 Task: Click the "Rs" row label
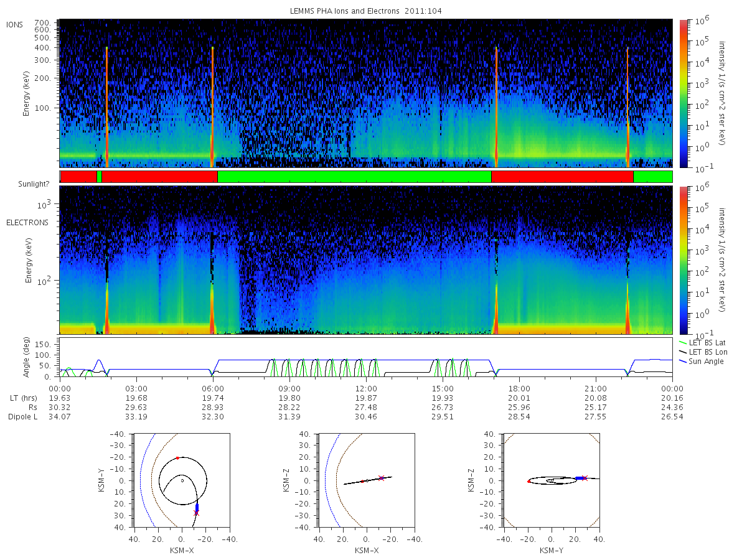tap(34, 407)
